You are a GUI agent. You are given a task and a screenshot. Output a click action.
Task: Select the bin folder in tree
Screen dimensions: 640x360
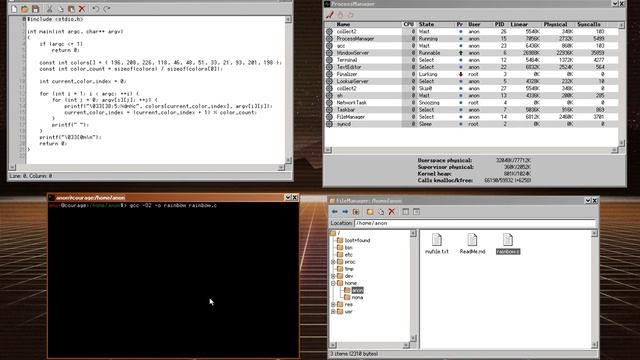[x=344, y=247]
